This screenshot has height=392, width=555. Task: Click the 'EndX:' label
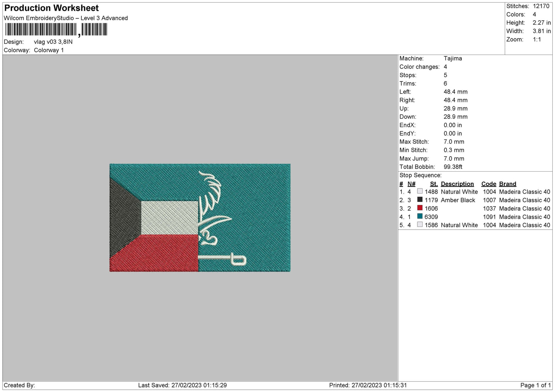tap(408, 125)
